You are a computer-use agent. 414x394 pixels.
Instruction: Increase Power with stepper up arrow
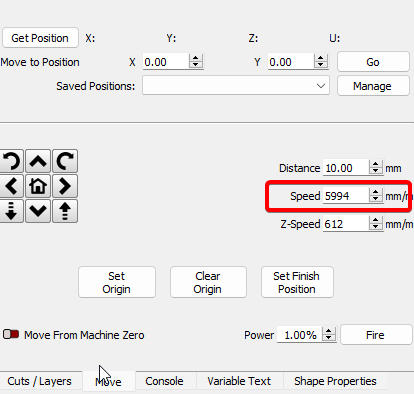329,331
